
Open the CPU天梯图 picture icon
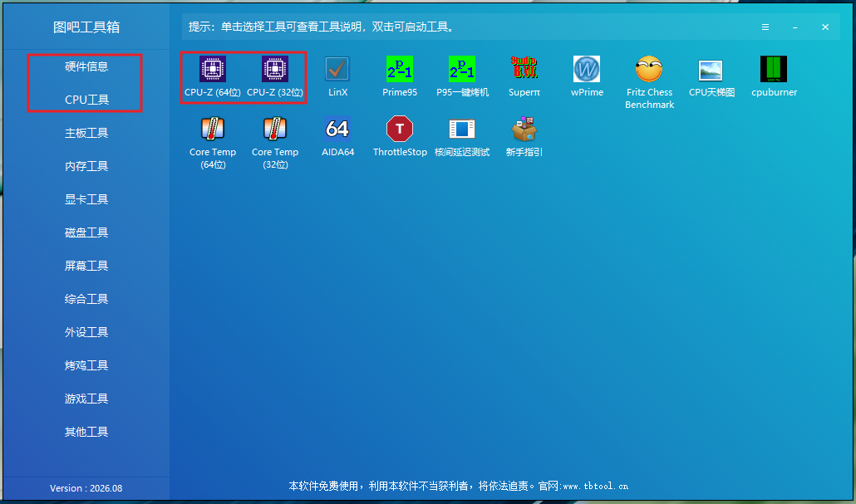tap(711, 69)
